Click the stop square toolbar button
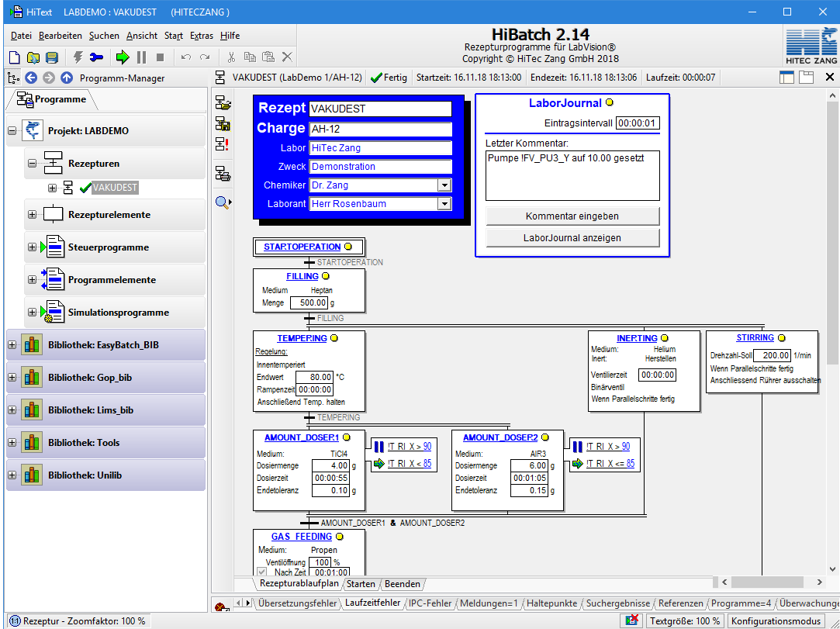Screen dimensions: 840x629 160,57
